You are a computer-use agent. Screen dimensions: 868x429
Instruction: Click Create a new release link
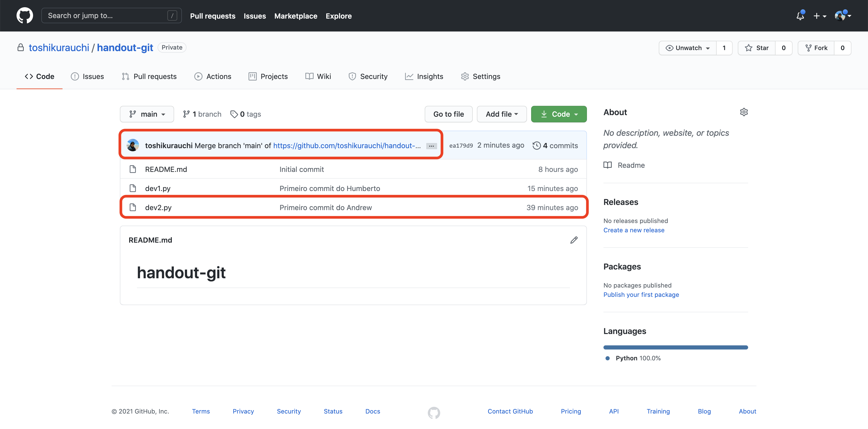[634, 230]
